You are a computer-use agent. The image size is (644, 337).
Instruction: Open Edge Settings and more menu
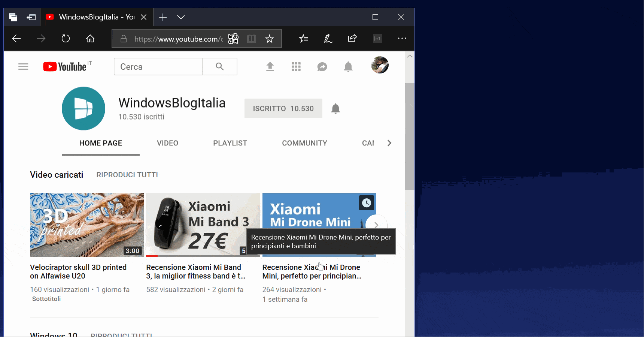pyautogui.click(x=402, y=38)
